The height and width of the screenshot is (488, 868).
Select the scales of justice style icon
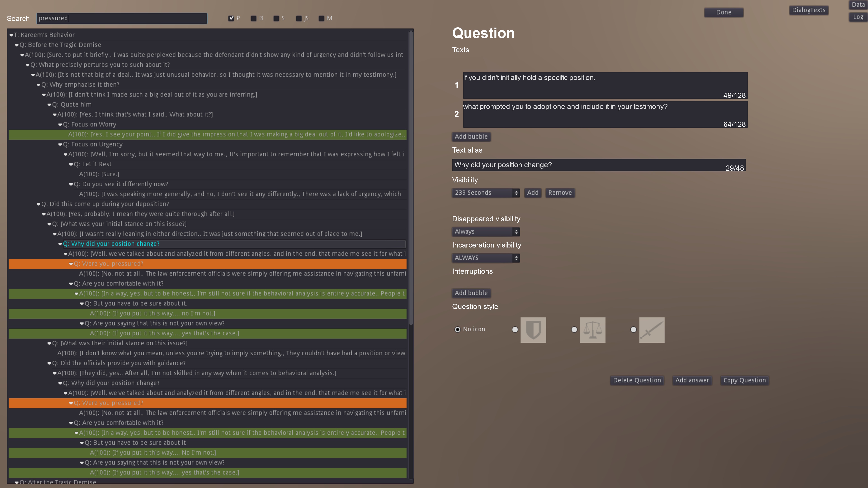pyautogui.click(x=592, y=330)
